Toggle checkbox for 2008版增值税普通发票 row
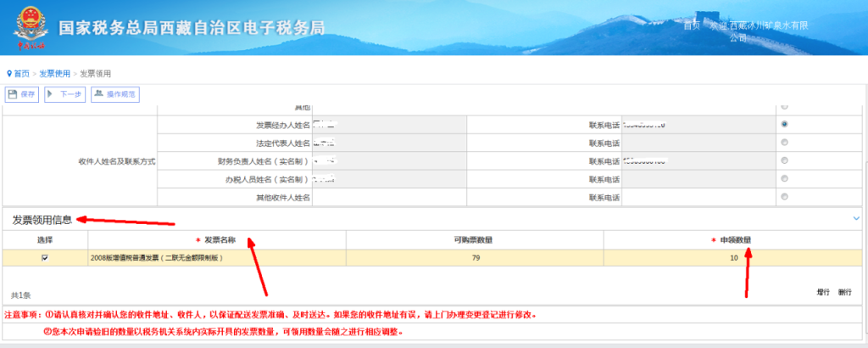This screenshot has width=868, height=348. (x=45, y=258)
